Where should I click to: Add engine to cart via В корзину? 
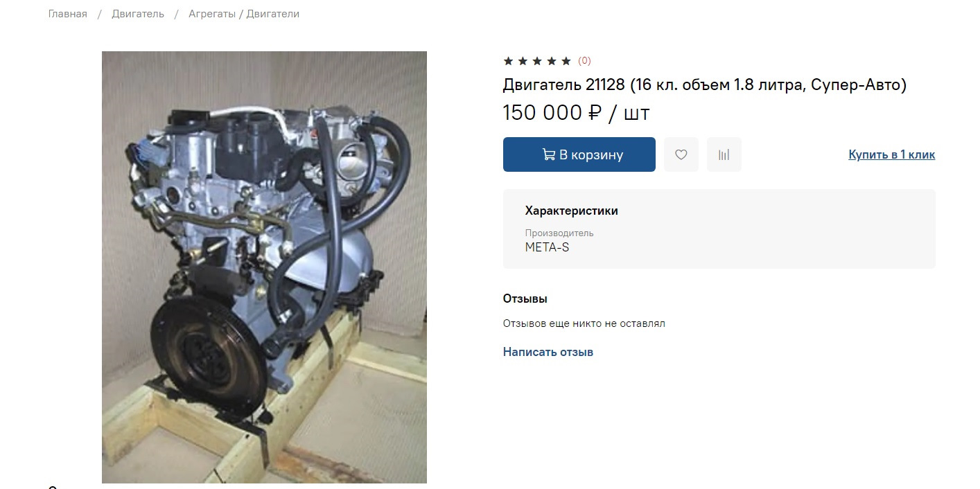click(x=579, y=154)
